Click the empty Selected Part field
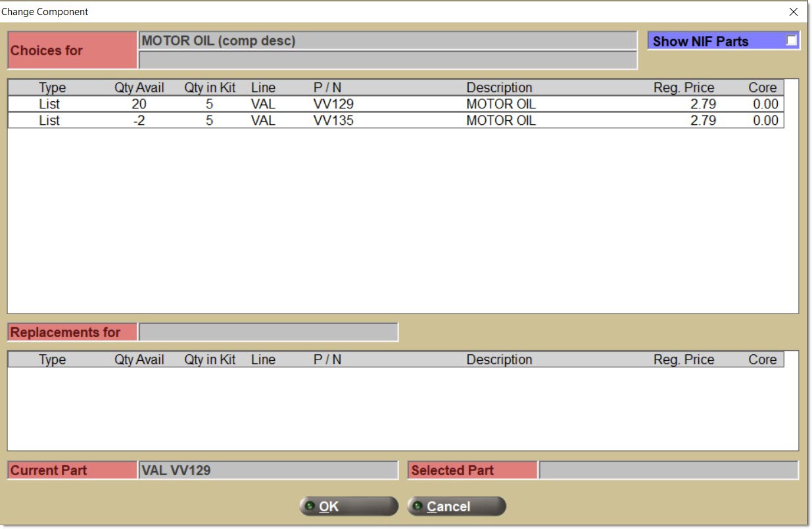Viewport: 812px width, 529px height. click(x=668, y=470)
